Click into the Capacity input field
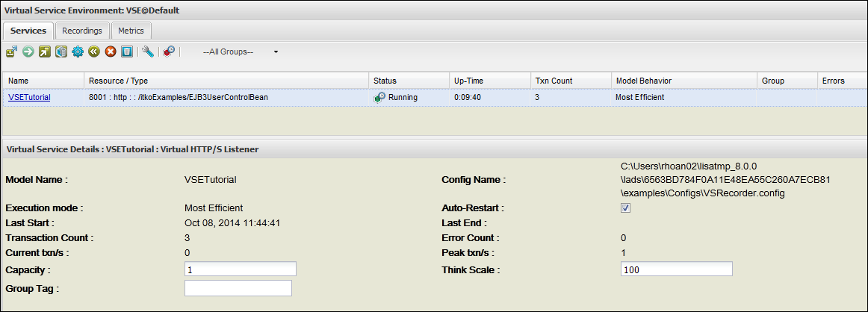The width and height of the screenshot is (868, 312). tap(241, 269)
